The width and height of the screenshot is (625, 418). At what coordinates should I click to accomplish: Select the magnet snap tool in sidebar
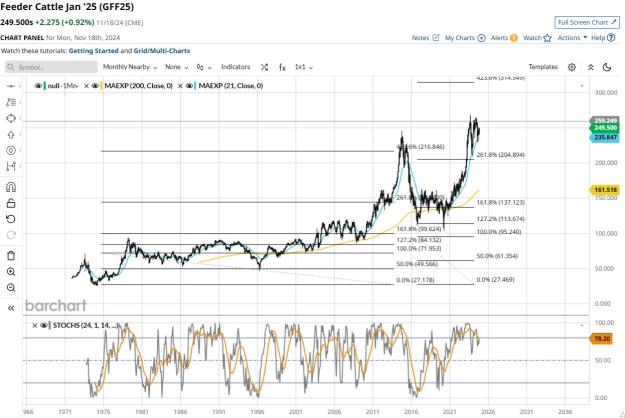click(11, 187)
